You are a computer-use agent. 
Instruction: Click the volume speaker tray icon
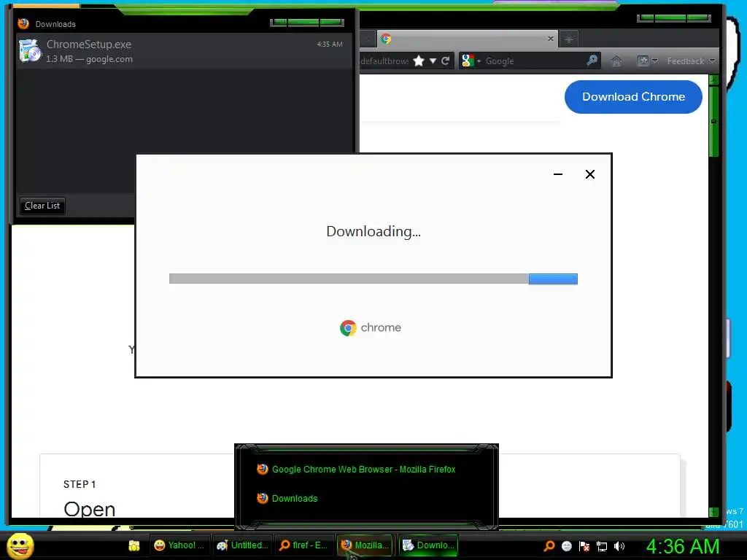point(619,546)
